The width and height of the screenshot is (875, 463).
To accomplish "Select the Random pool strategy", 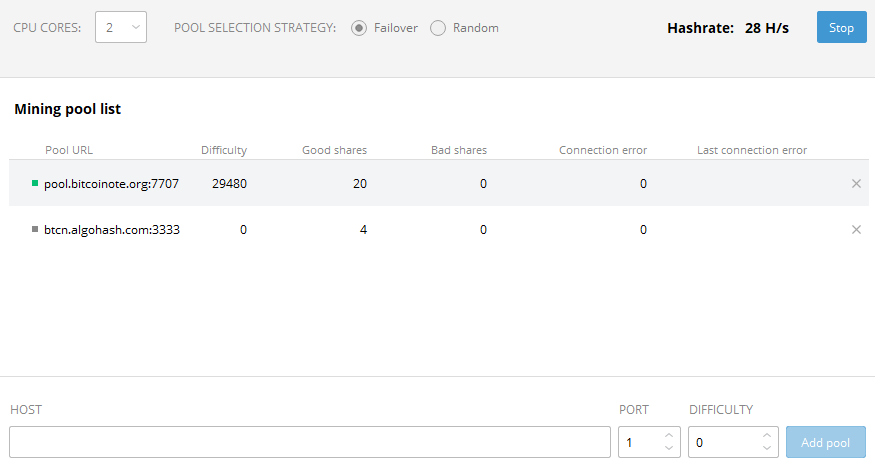I will pyautogui.click(x=438, y=28).
